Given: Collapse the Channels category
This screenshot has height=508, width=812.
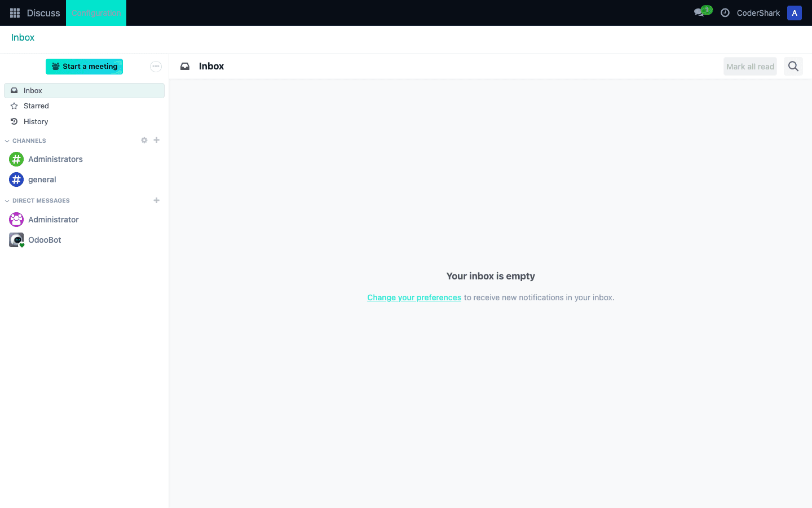Looking at the screenshot, I should point(25,141).
